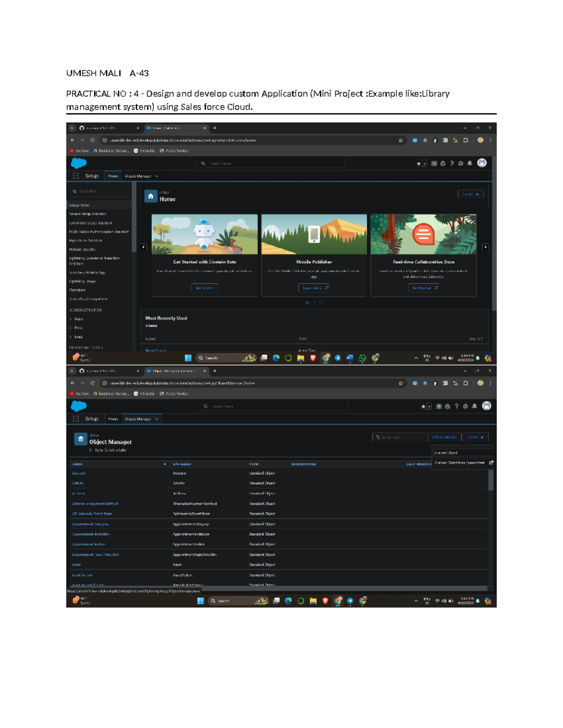Image resolution: width=563 pixels, height=728 pixels.
Task: Open notifications bell in Setup Home screenshot
Action: click(x=470, y=163)
